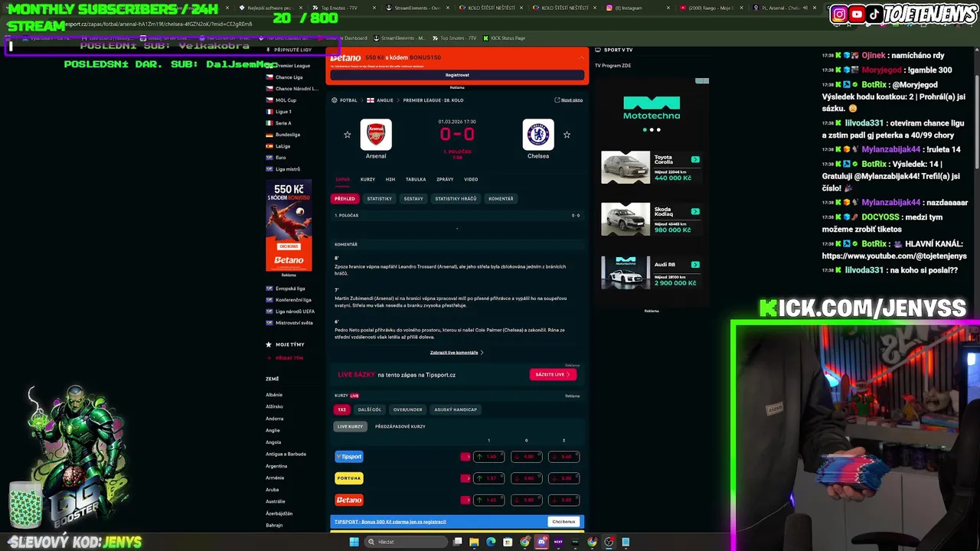Select the STATISTIKY sub-tab
This screenshot has width=980, height=551.
tap(379, 198)
